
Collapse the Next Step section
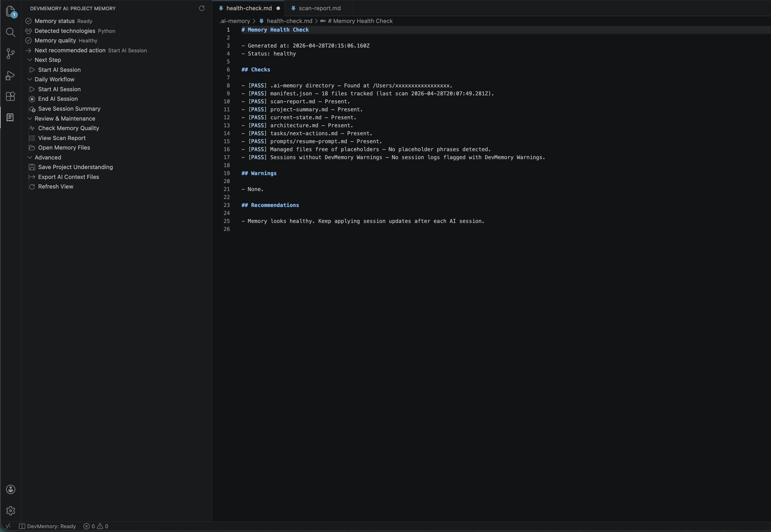pyautogui.click(x=30, y=60)
